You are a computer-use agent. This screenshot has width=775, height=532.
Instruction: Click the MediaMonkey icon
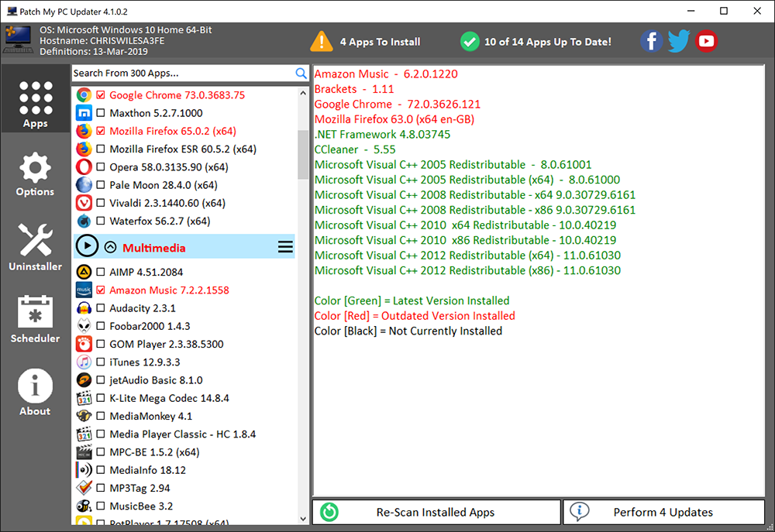pyautogui.click(x=84, y=416)
